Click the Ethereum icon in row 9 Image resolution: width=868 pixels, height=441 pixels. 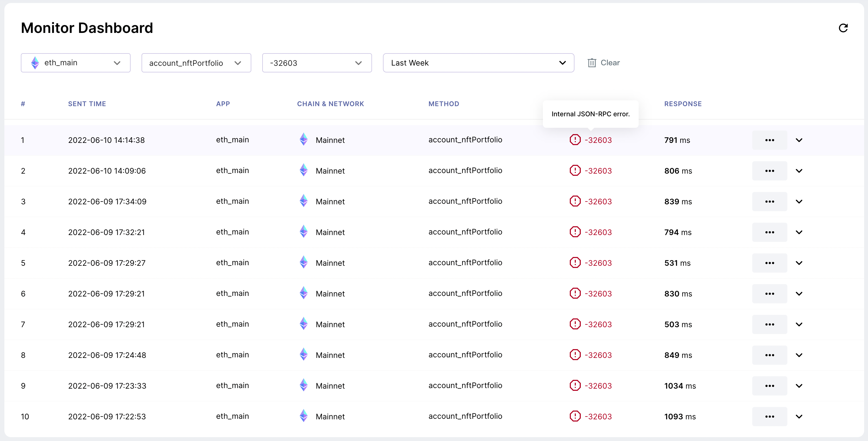click(x=304, y=385)
